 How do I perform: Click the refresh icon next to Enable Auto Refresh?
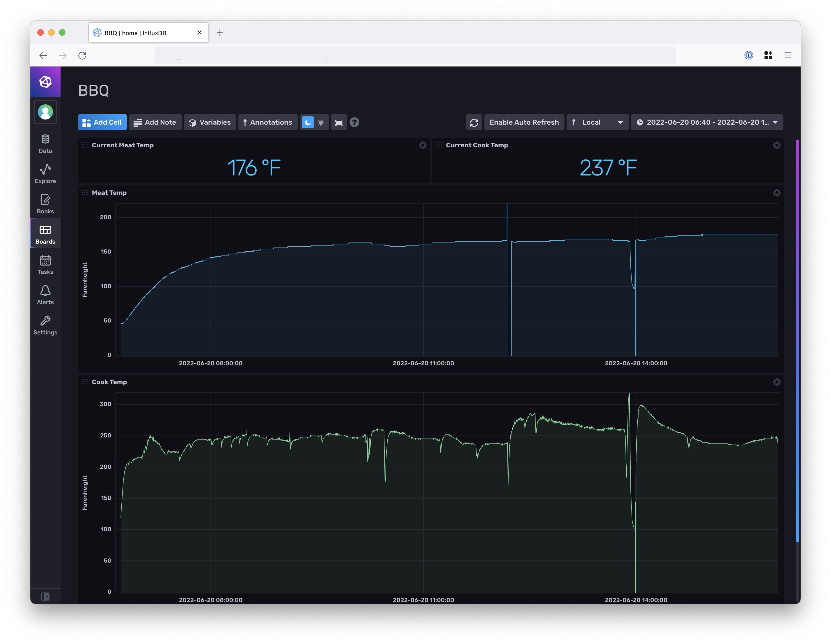(x=474, y=122)
